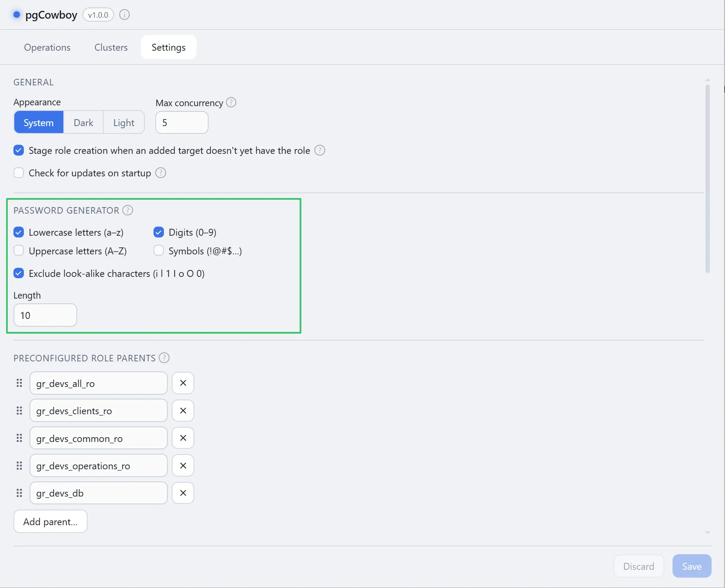Check Symbols (!@#$...)
725x588 pixels.
(159, 251)
